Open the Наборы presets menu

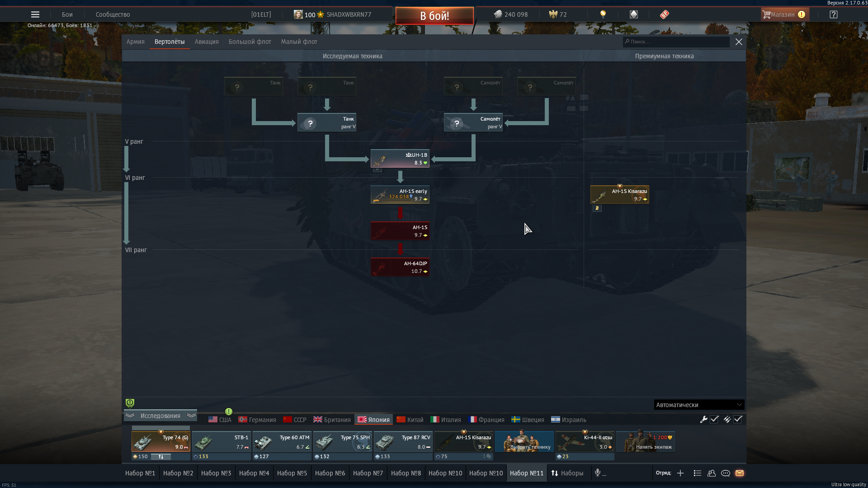(x=567, y=473)
